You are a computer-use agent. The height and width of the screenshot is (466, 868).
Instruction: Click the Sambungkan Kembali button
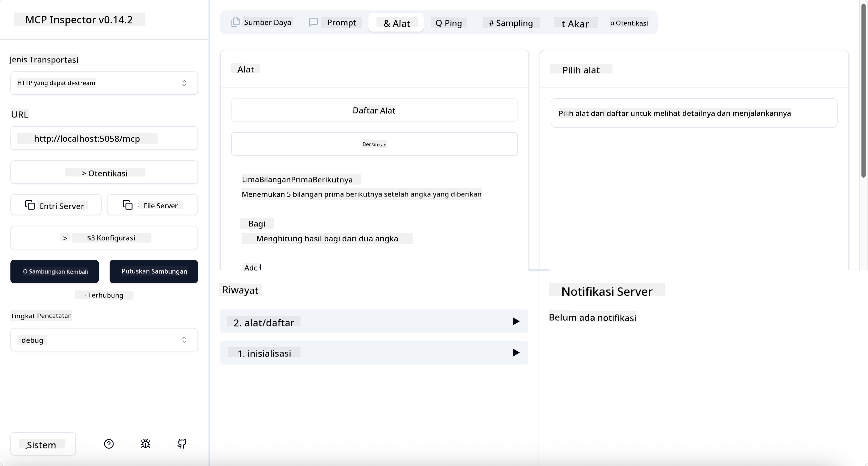tap(55, 271)
